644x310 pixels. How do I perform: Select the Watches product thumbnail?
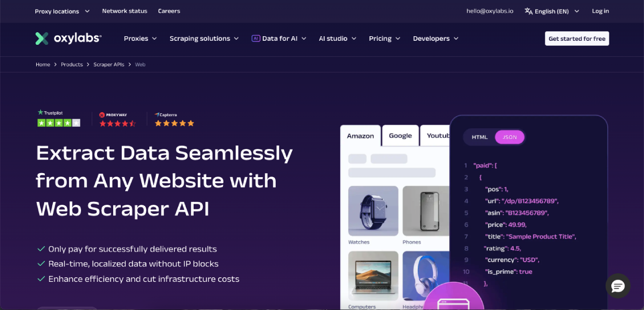pyautogui.click(x=373, y=211)
